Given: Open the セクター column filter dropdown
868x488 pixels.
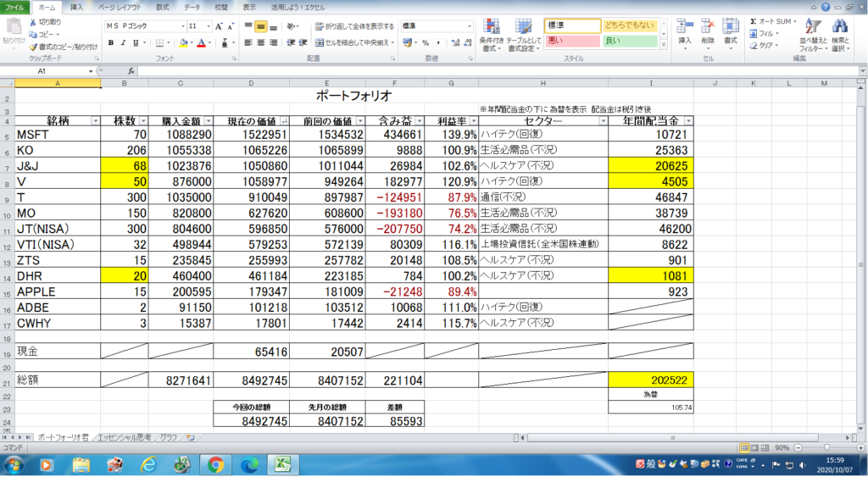Looking at the screenshot, I should tap(603, 121).
